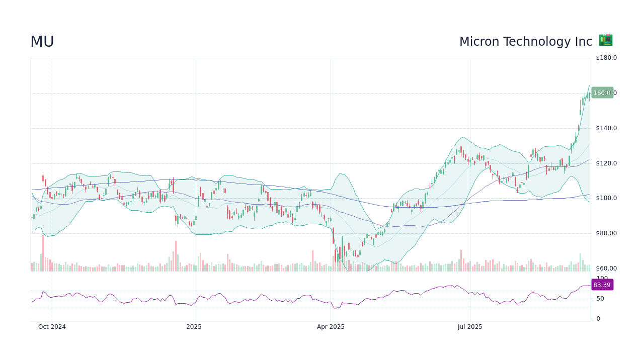
Task: Click the circuit board icon beside Micron name
Action: (x=605, y=40)
